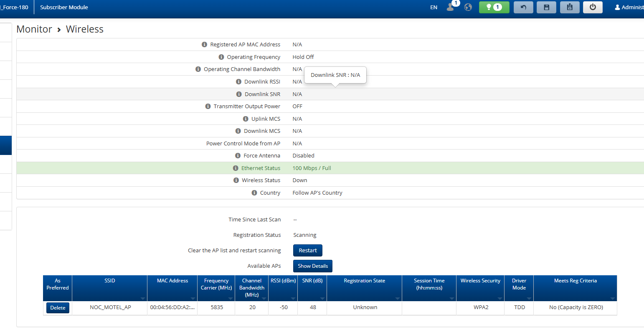Click the globe icon in header

pos(468,7)
